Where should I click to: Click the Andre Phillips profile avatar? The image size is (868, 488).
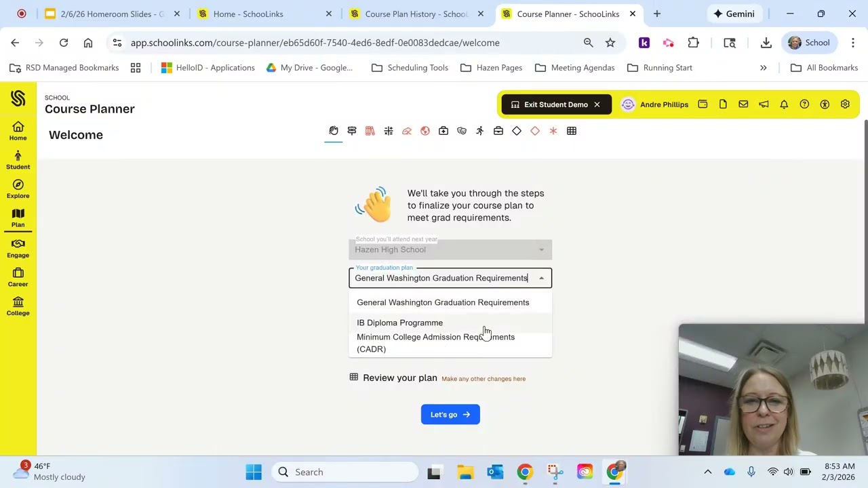pyautogui.click(x=628, y=104)
